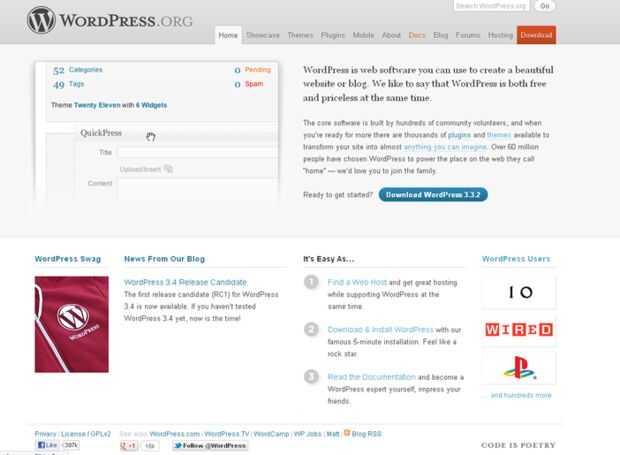Image resolution: width=620 pixels, height=455 pixels.
Task: Click the Follow @WordPress Twitter button
Action: (x=210, y=446)
